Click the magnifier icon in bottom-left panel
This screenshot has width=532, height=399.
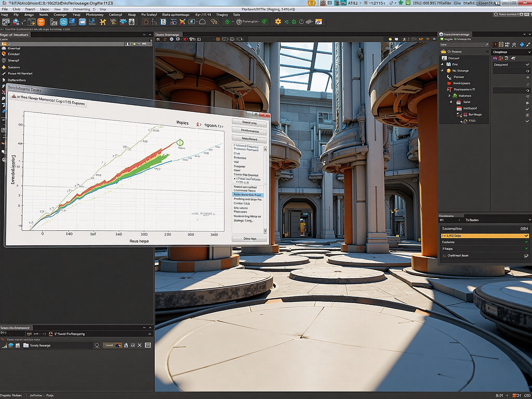tap(97, 345)
